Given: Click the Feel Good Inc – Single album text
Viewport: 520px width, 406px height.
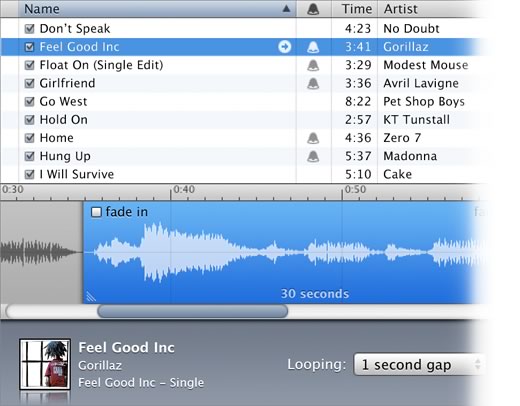Looking at the screenshot, I should [x=141, y=382].
